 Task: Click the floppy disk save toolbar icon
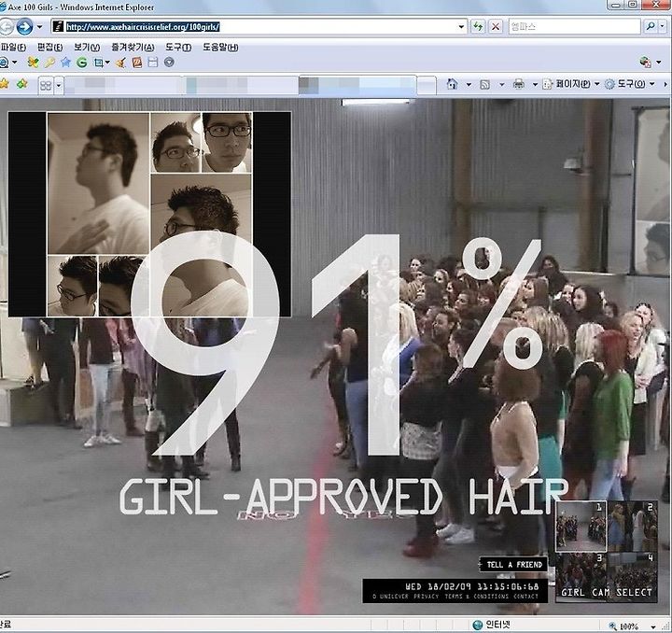click(x=153, y=63)
